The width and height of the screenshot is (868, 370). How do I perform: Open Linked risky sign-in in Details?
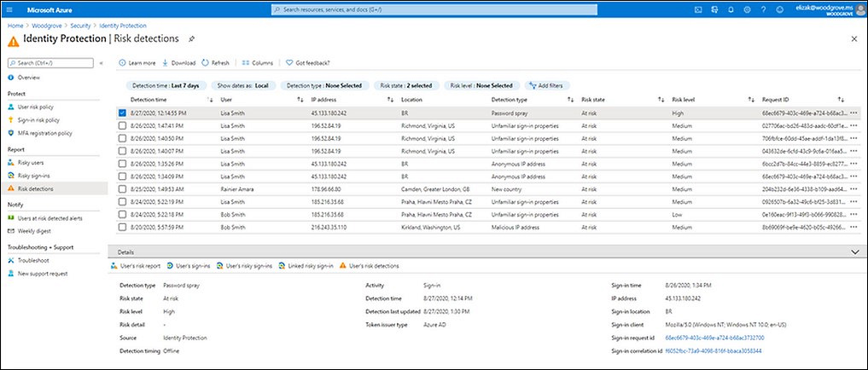[306, 266]
